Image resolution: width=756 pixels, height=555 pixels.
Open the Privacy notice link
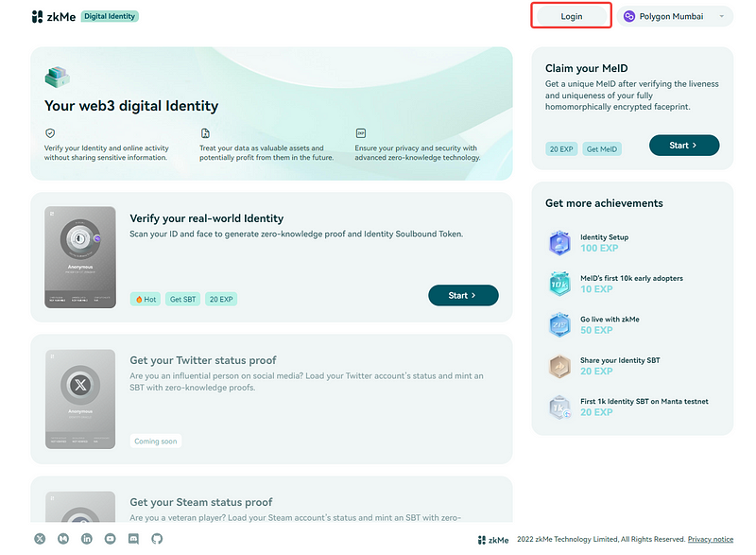point(711,539)
